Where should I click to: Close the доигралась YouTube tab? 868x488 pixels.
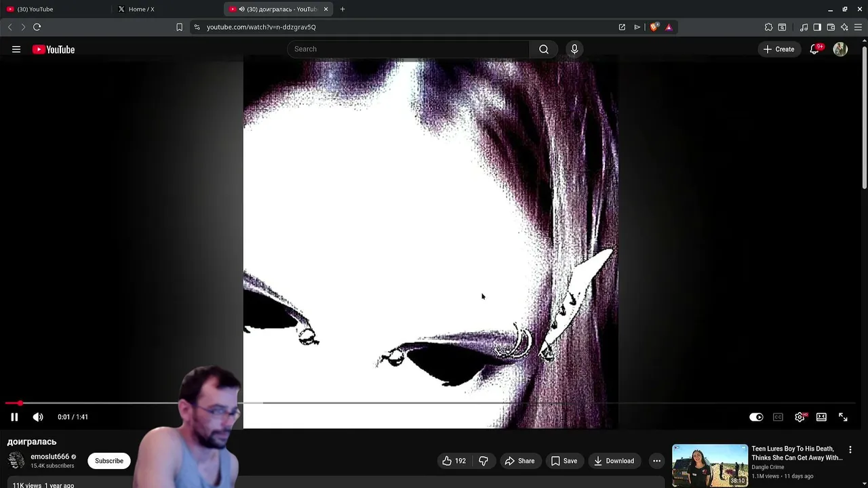click(325, 9)
